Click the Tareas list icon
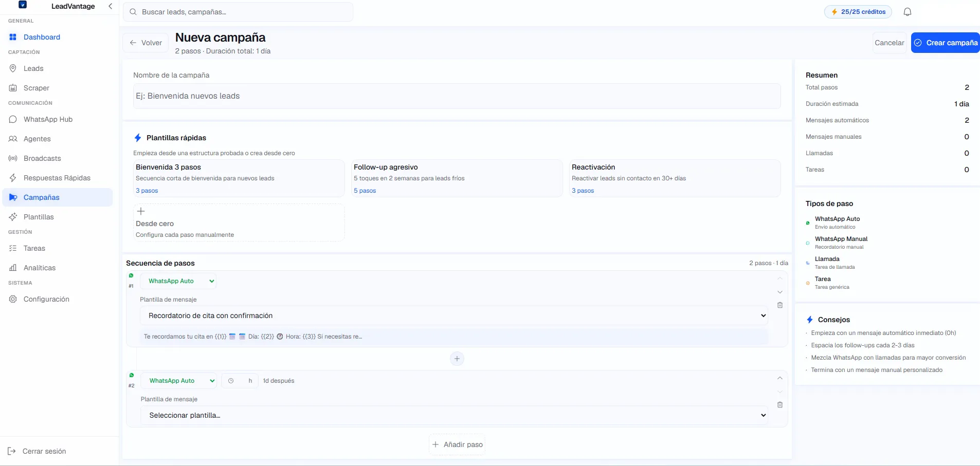Viewport: 980px width, 466px height. click(13, 248)
